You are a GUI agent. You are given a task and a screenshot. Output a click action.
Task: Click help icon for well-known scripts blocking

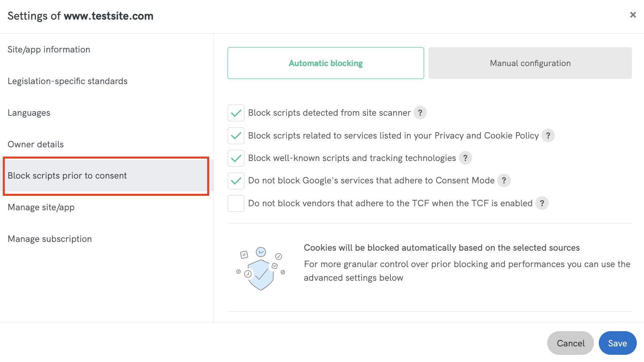[x=465, y=158]
